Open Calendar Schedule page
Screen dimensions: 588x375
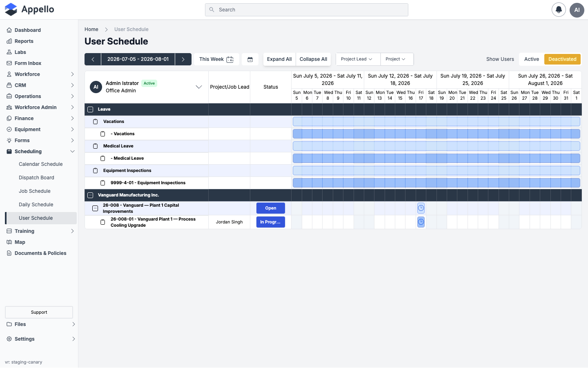point(40,164)
